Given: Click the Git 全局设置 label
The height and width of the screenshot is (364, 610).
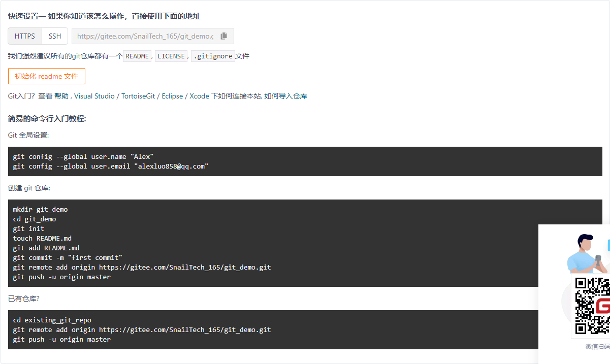Looking at the screenshot, I should point(28,136).
